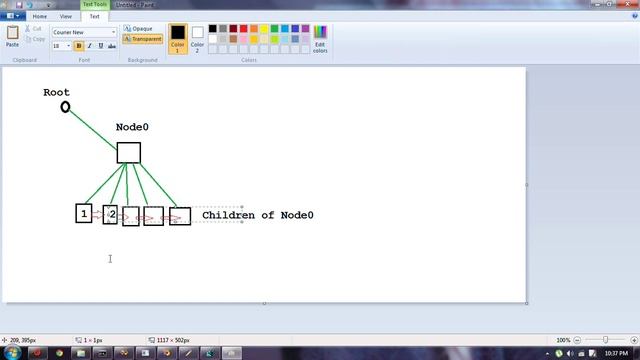This screenshot has width=640, height=360.
Task: Open the blue Paint application menu button
Action: (x=13, y=16)
